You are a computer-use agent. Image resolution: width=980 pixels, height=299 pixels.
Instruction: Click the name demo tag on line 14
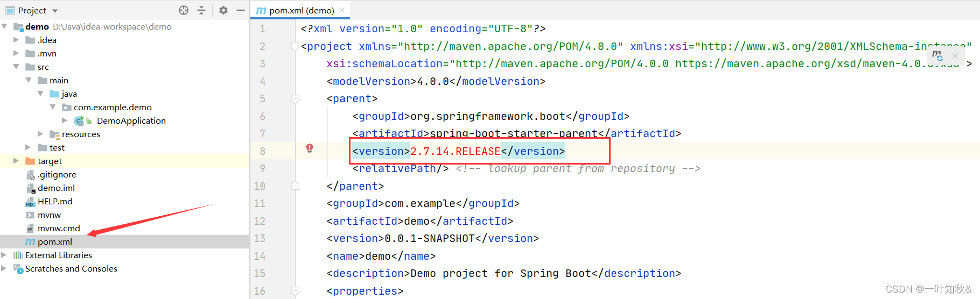(381, 256)
